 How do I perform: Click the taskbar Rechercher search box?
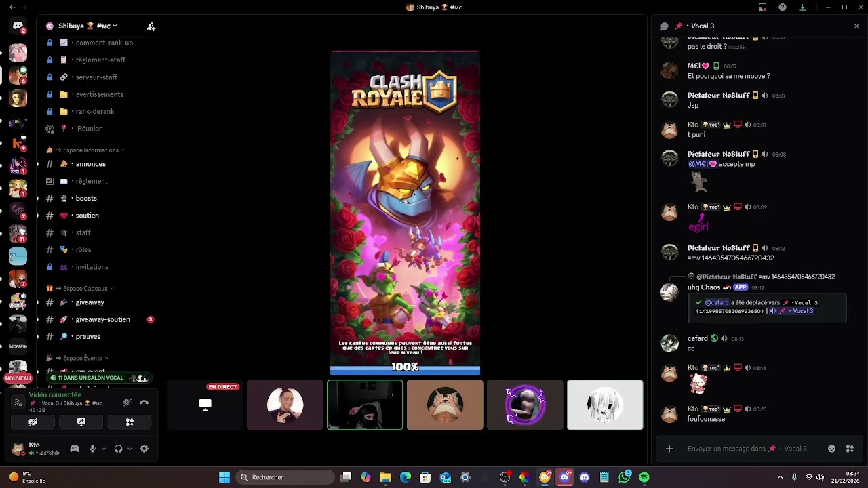coord(285,477)
